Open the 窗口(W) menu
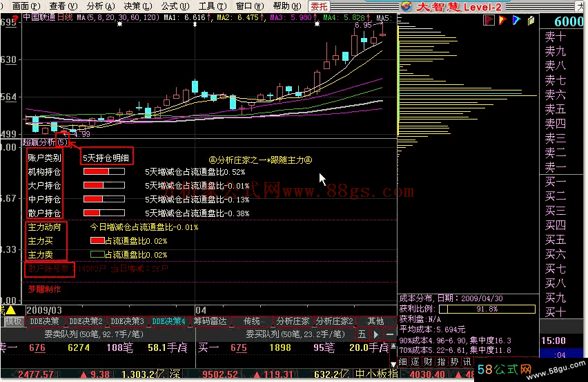The height and width of the screenshot is (382, 588). click(x=249, y=6)
